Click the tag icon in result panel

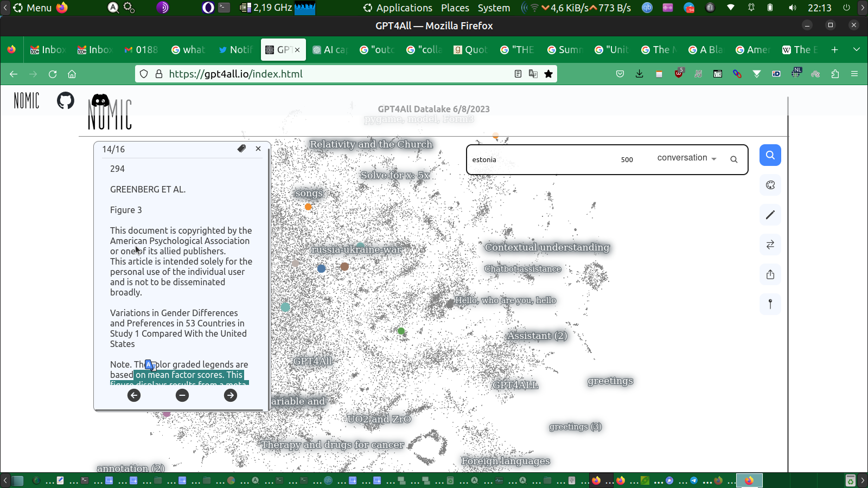click(x=241, y=149)
